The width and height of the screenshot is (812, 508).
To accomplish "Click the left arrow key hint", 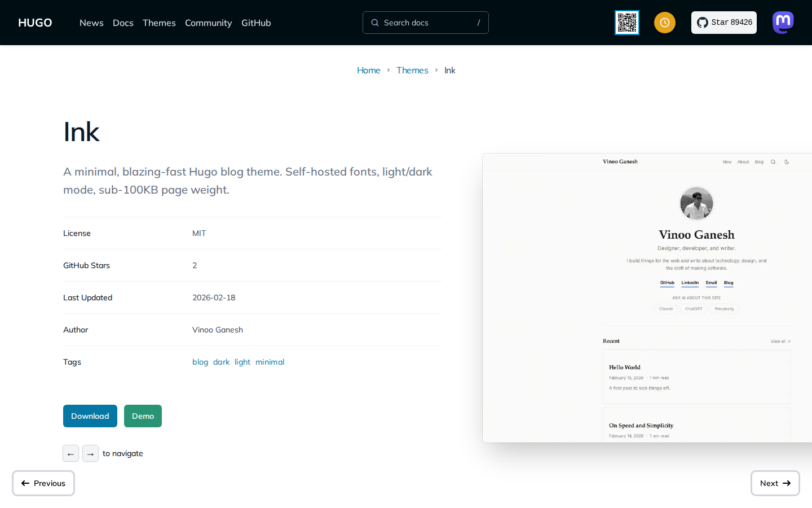I will coord(70,453).
